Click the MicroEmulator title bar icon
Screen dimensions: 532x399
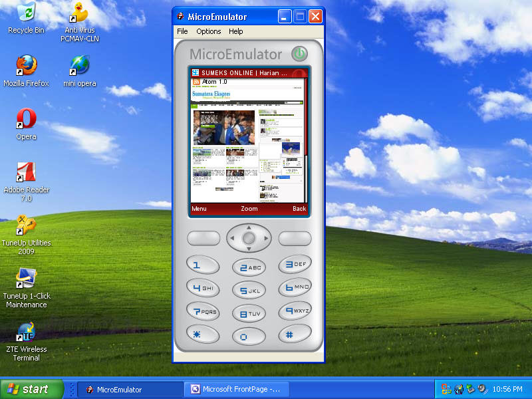tap(180, 16)
